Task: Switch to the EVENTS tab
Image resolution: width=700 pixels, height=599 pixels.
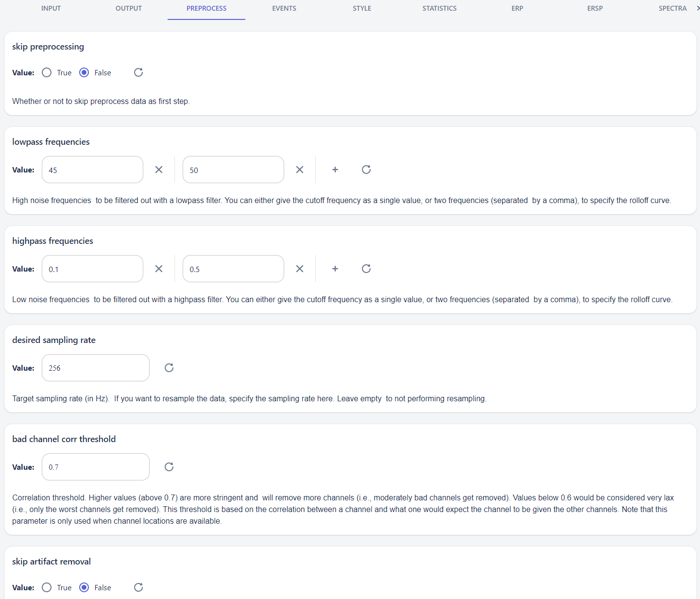Action: (x=284, y=8)
